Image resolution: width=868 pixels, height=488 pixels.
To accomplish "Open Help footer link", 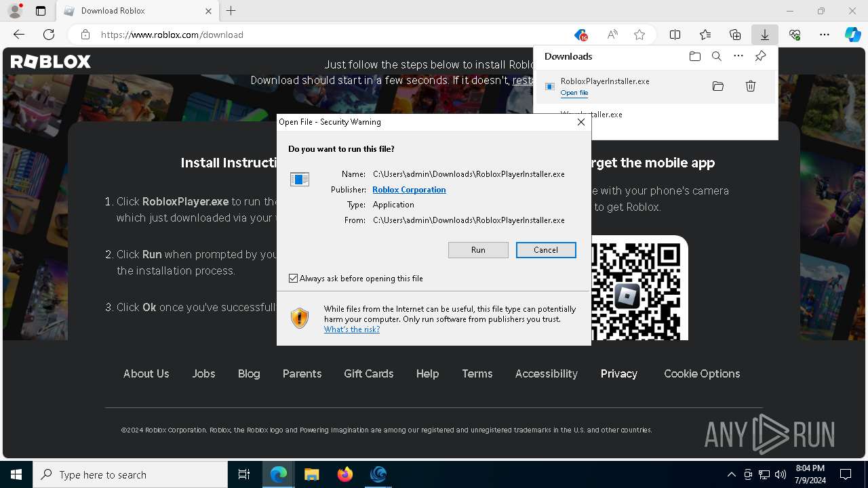I will 427,373.
